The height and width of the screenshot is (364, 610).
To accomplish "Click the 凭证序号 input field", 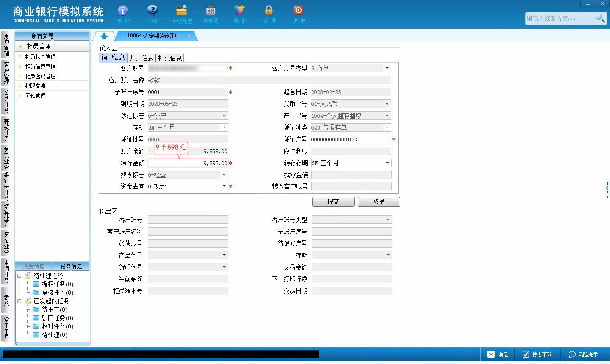I will (x=351, y=139).
